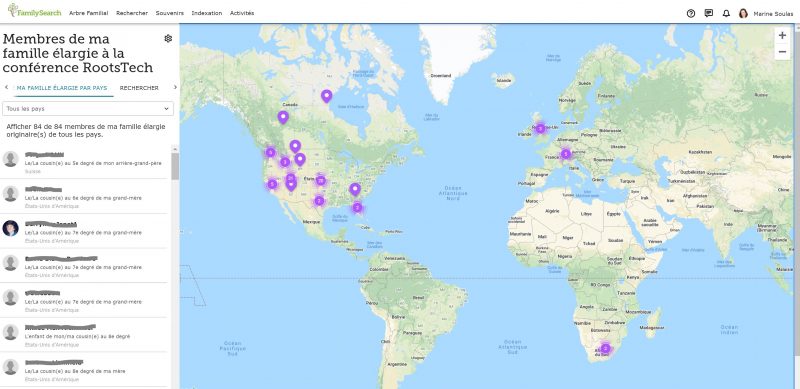
Task: Open the settings gear beside the title
Action: (x=168, y=38)
